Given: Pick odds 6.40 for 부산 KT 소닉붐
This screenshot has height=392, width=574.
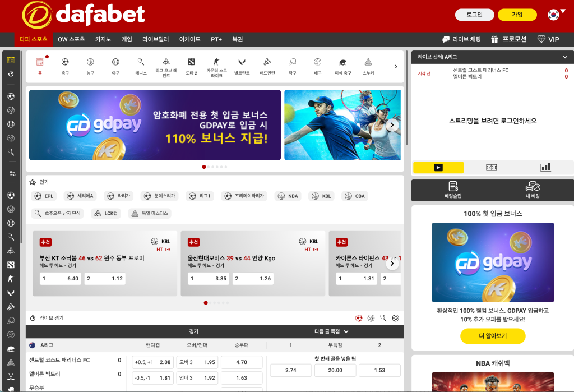Looking at the screenshot, I should point(61,279).
